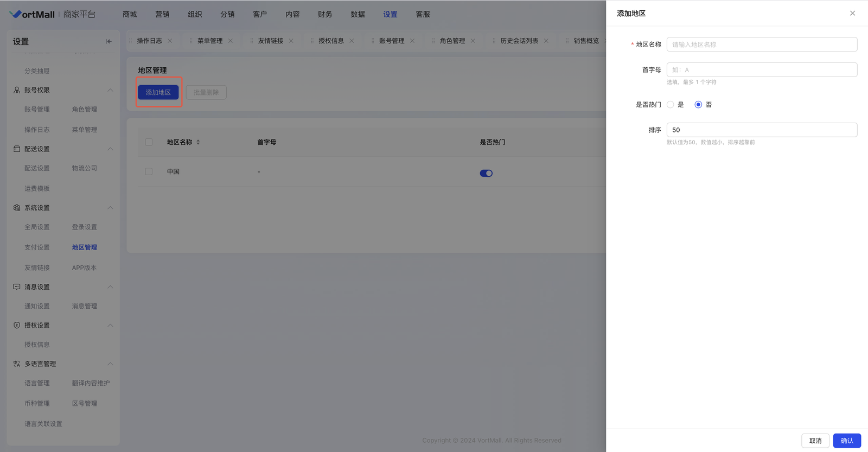The width and height of the screenshot is (868, 452).
Task: Close the 友情链接 tab with its X
Action: (x=291, y=41)
